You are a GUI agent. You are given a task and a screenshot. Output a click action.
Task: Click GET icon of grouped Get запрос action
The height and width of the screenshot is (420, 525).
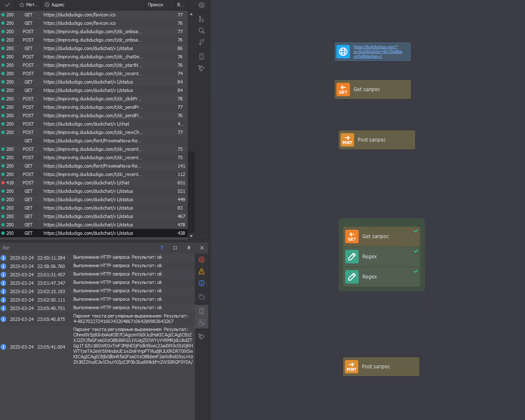pos(352,236)
